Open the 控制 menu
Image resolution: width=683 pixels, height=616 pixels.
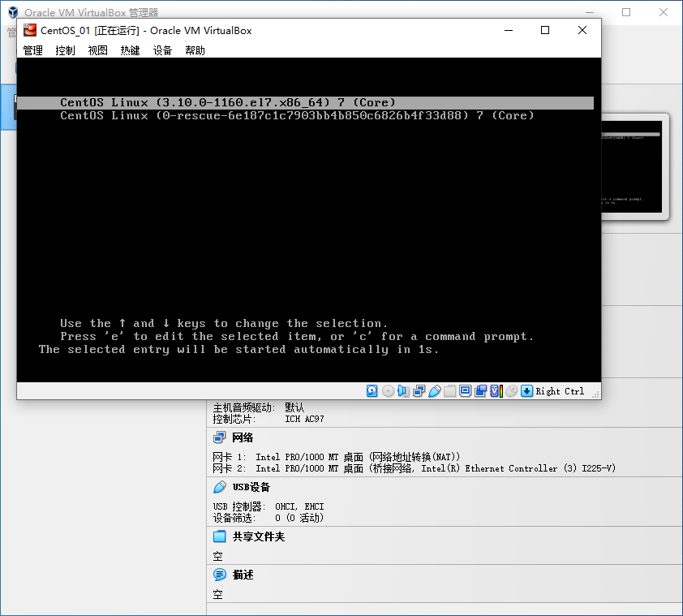65,50
